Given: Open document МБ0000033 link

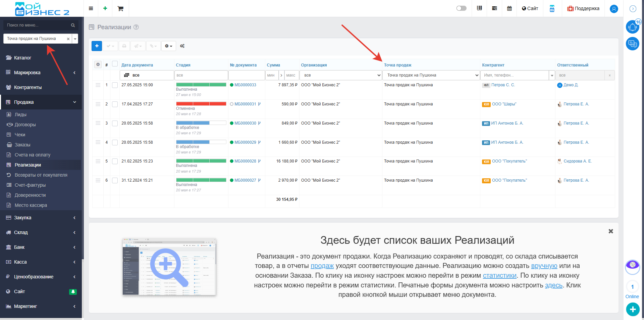Looking at the screenshot, I should coord(245,85).
